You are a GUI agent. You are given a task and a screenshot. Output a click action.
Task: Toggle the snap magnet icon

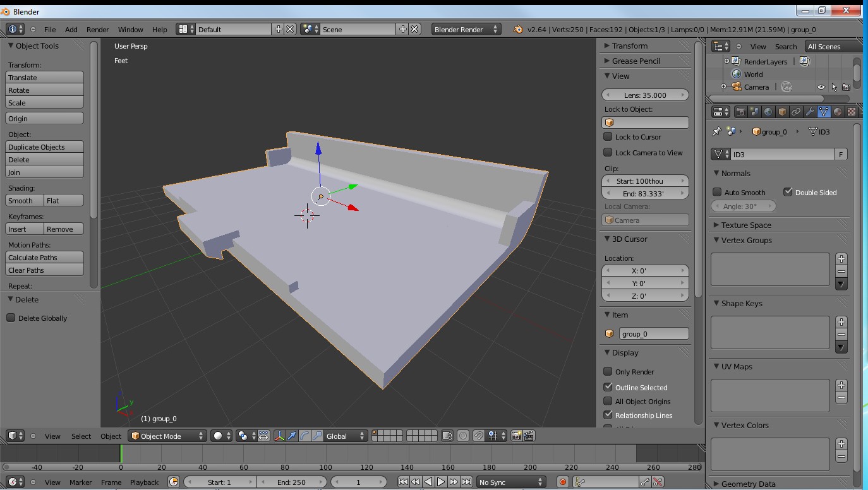[479, 436]
